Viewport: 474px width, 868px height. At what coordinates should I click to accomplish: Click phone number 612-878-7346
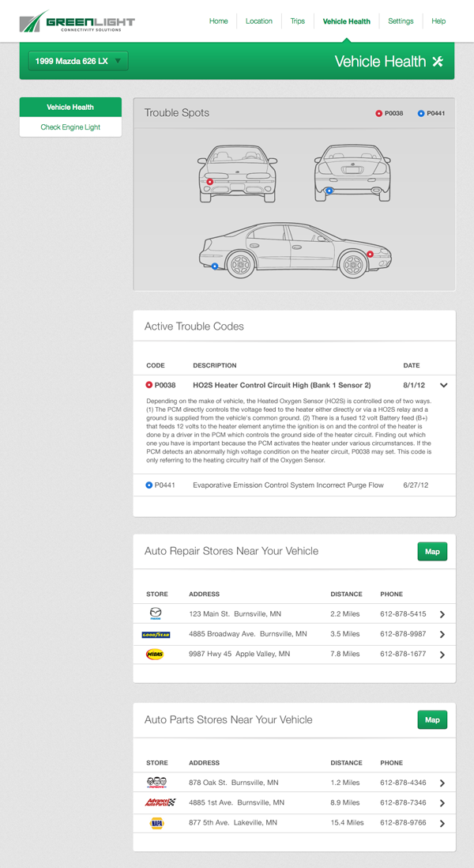click(x=403, y=802)
